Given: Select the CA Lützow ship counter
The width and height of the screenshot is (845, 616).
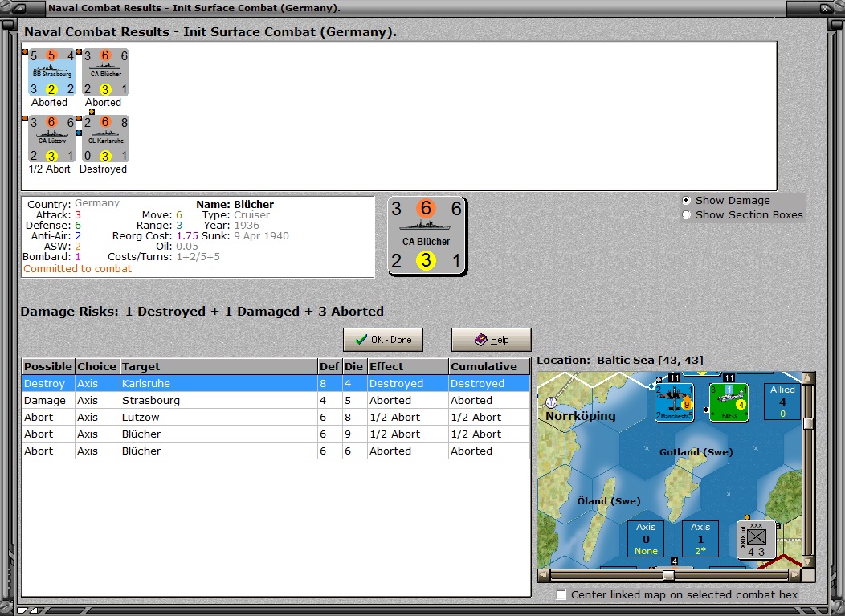Looking at the screenshot, I should pos(51,138).
